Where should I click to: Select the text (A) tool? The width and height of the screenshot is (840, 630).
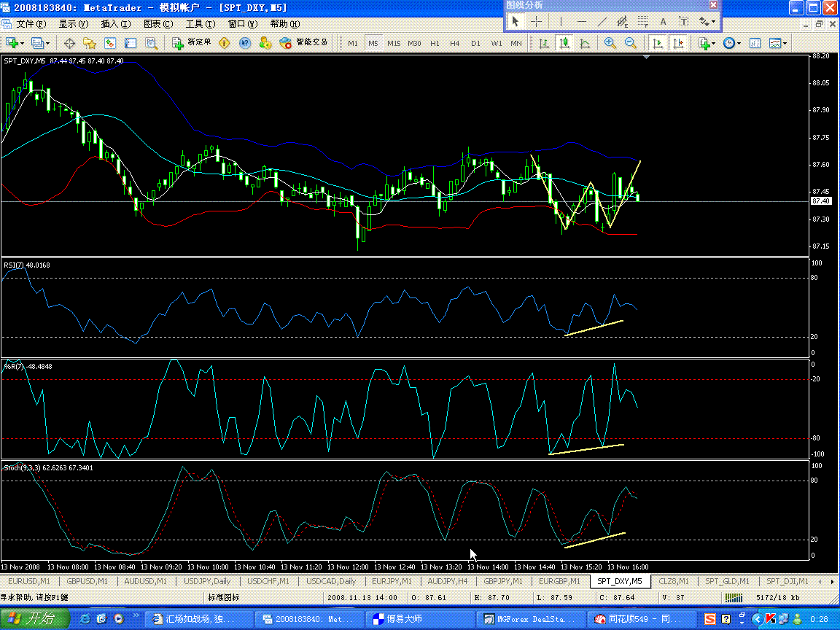(664, 21)
